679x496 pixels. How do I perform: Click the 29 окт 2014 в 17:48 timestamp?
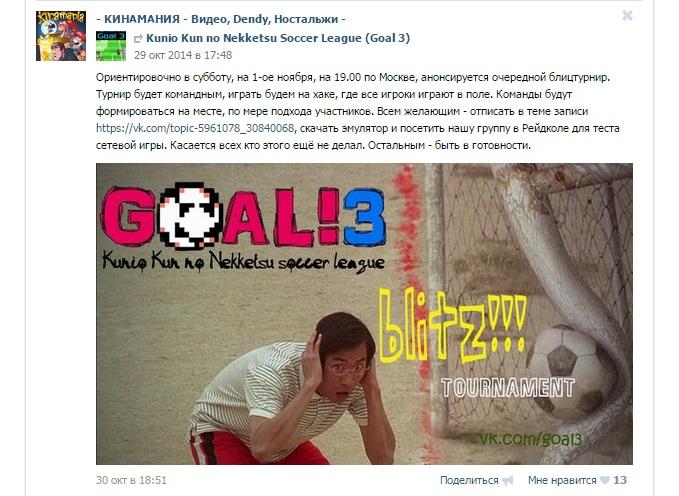click(x=183, y=55)
